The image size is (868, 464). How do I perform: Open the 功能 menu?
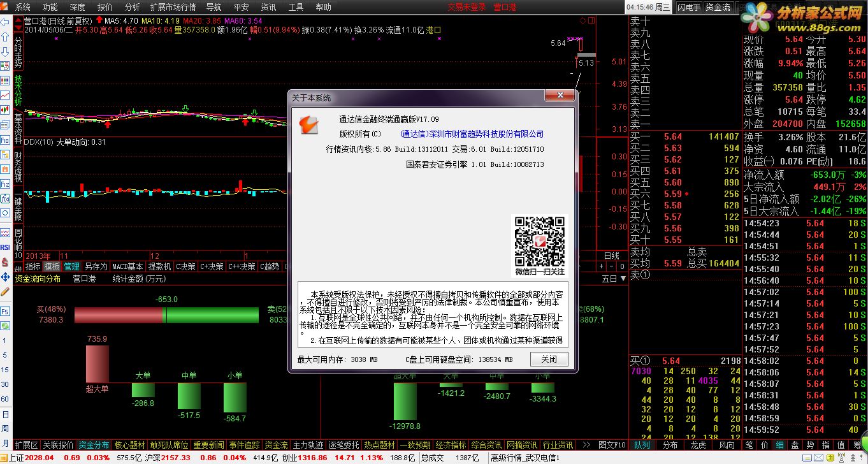tap(50, 7)
